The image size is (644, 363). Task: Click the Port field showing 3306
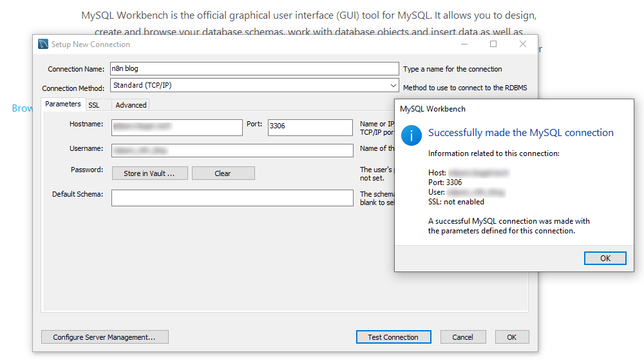click(x=310, y=127)
